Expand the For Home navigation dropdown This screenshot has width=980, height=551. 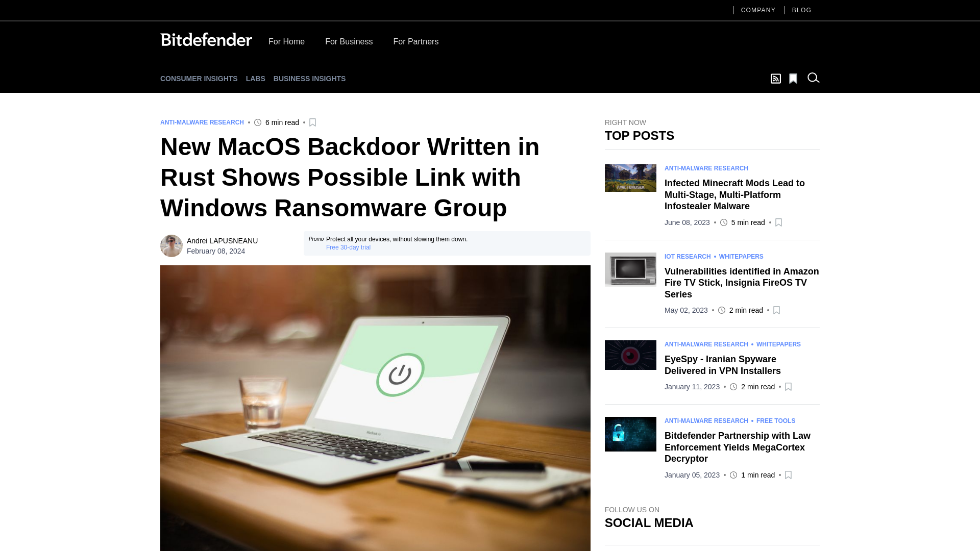point(286,41)
